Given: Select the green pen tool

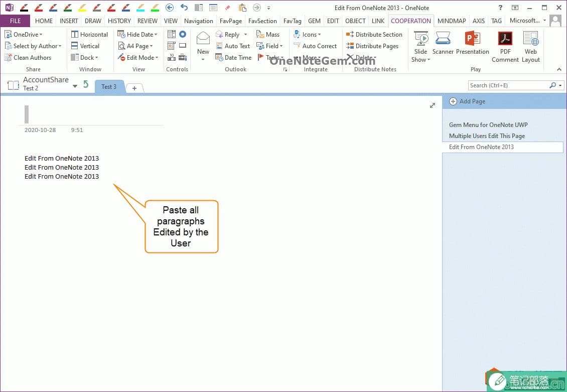Looking at the screenshot, I should click(68, 8).
